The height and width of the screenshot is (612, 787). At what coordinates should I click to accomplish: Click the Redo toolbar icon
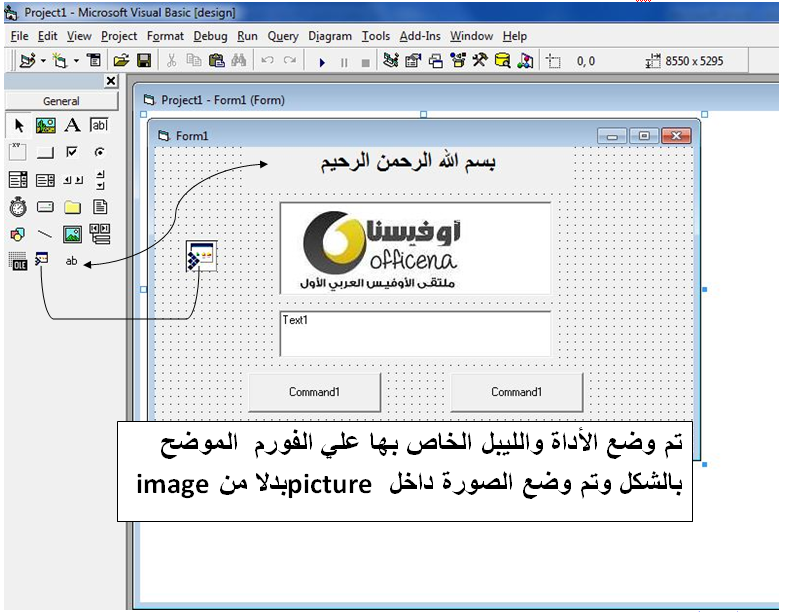(x=290, y=61)
